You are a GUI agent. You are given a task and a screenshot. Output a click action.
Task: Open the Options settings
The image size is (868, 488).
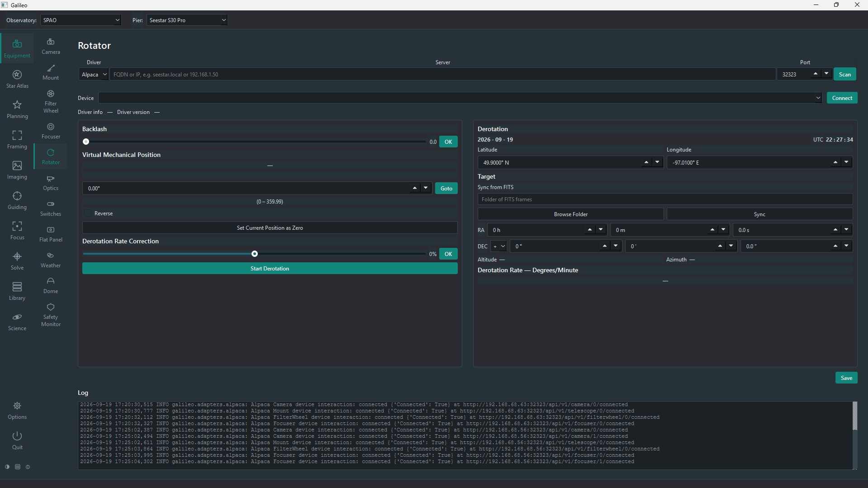[17, 410]
